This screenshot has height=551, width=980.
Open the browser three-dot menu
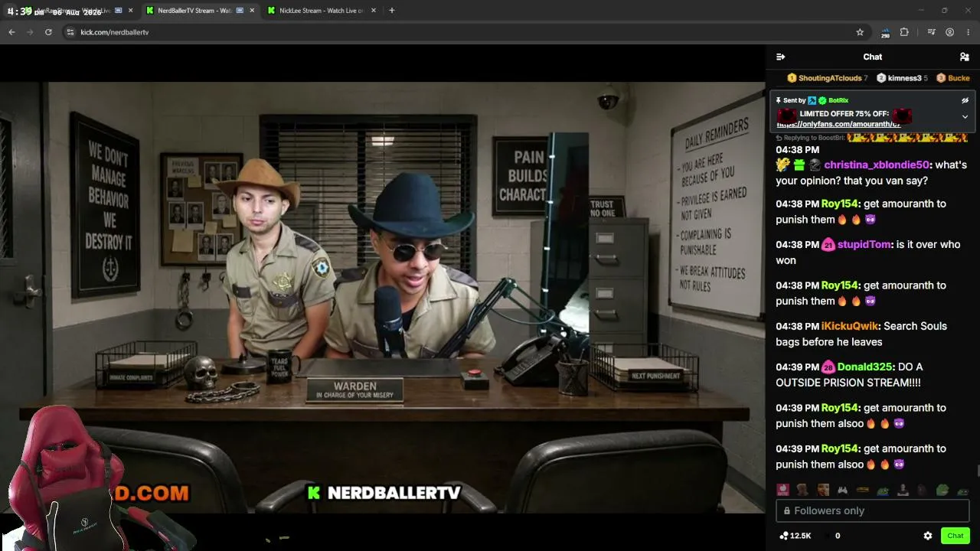click(x=969, y=32)
